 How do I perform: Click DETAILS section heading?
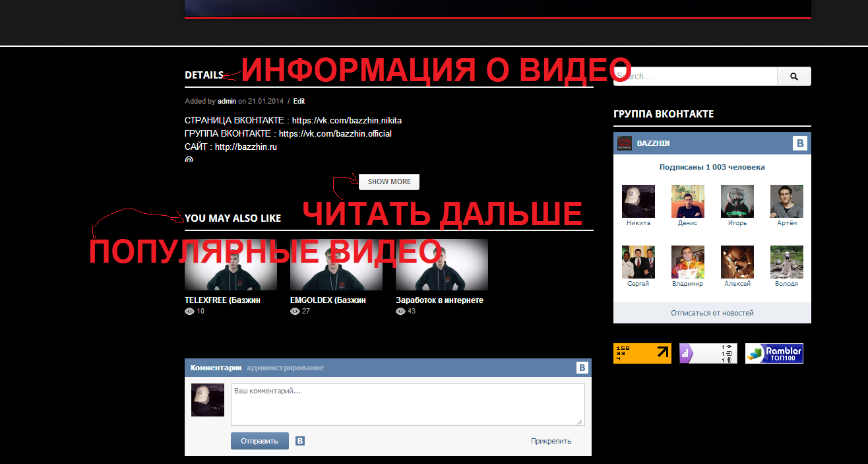pos(204,75)
